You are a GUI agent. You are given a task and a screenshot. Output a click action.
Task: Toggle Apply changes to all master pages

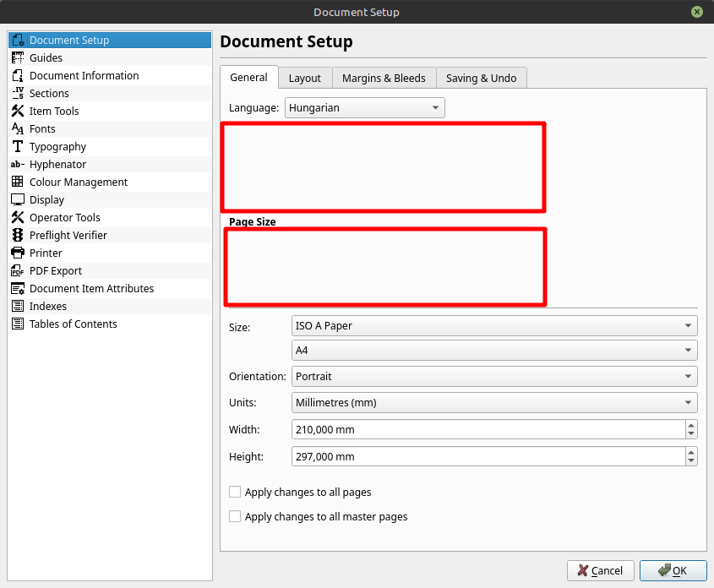tap(235, 516)
